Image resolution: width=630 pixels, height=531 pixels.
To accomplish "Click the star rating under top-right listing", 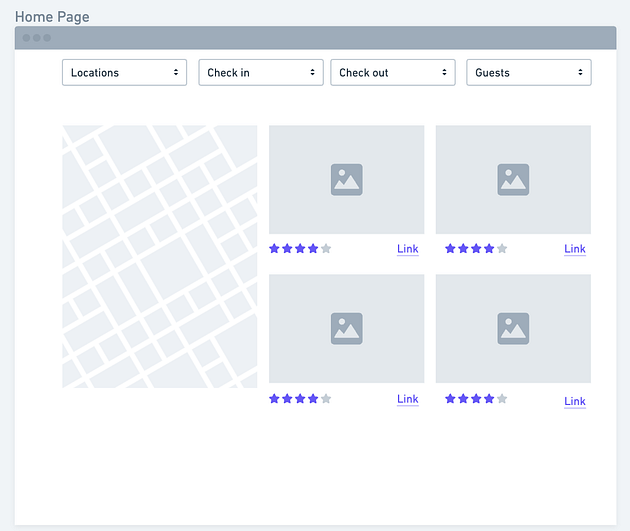I will point(476,249).
